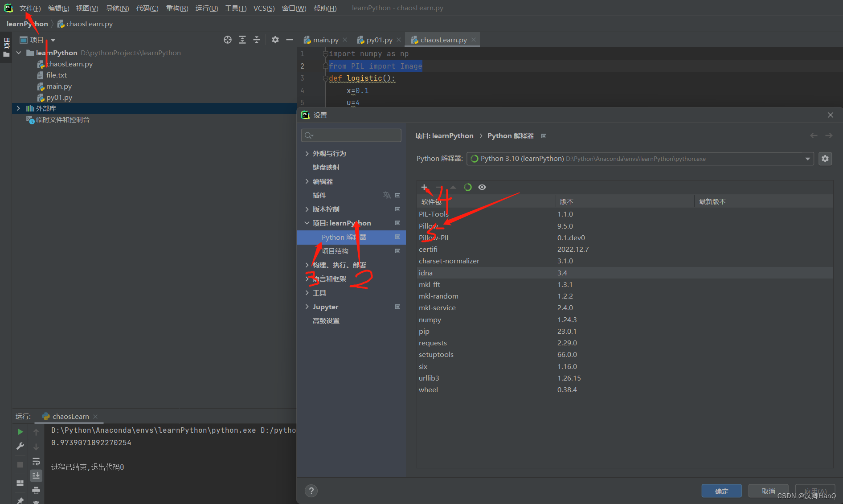This screenshot has height=504, width=843.
Task: Uninstall the selected package using the minus icon
Action: pos(438,187)
